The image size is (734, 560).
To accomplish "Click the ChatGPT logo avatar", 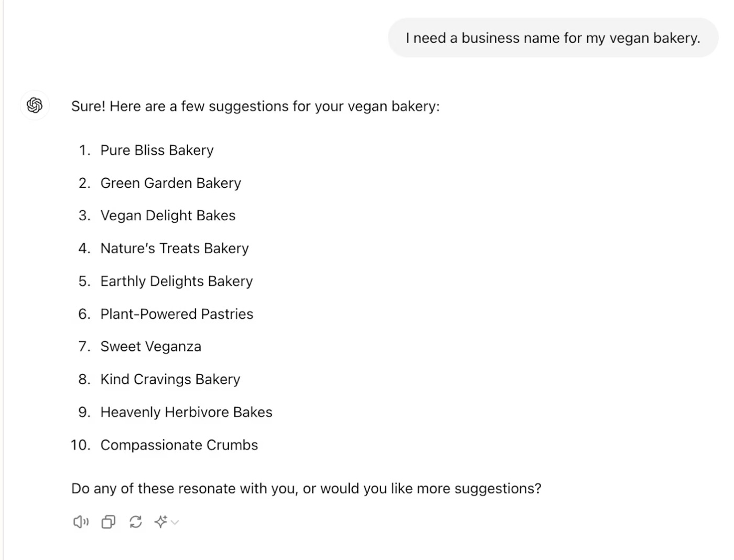I will [x=35, y=105].
